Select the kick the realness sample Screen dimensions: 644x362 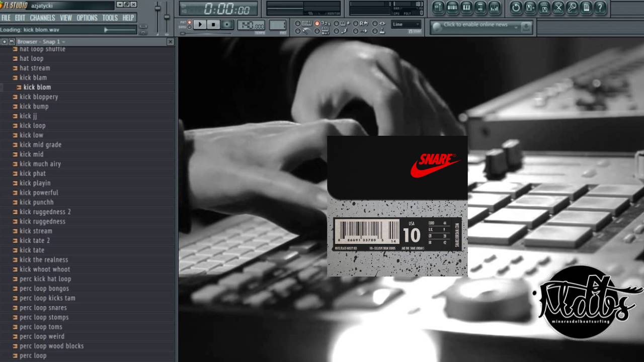pos(44,259)
